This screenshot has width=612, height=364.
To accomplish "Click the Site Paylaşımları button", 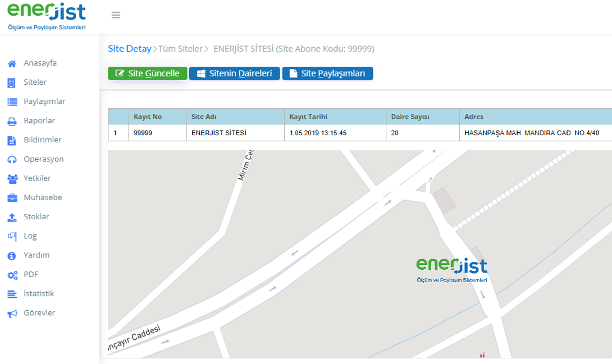I will point(327,73).
